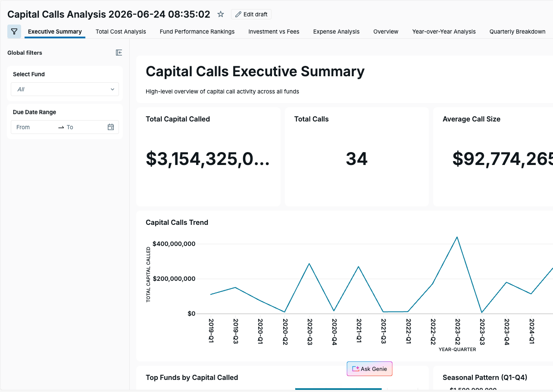The image size is (553, 392).
Task: Click the Due Date Range filter label
Action: [x=34, y=112]
